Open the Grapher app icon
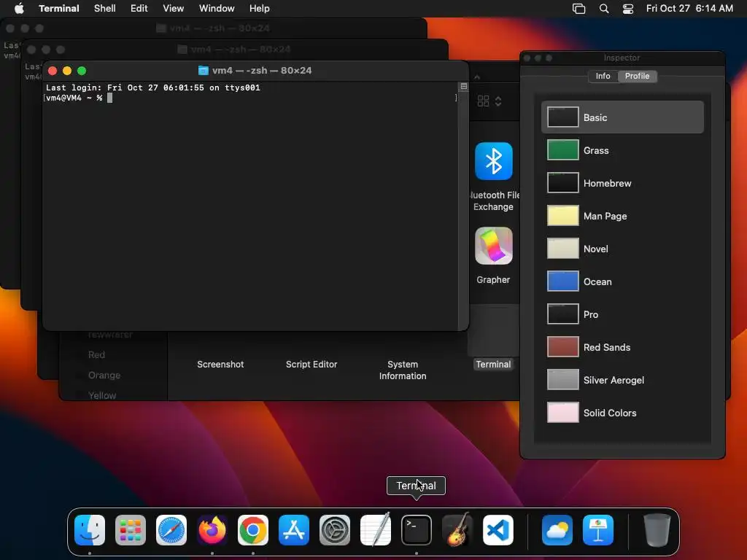Viewport: 747px width, 560px height. (494, 246)
